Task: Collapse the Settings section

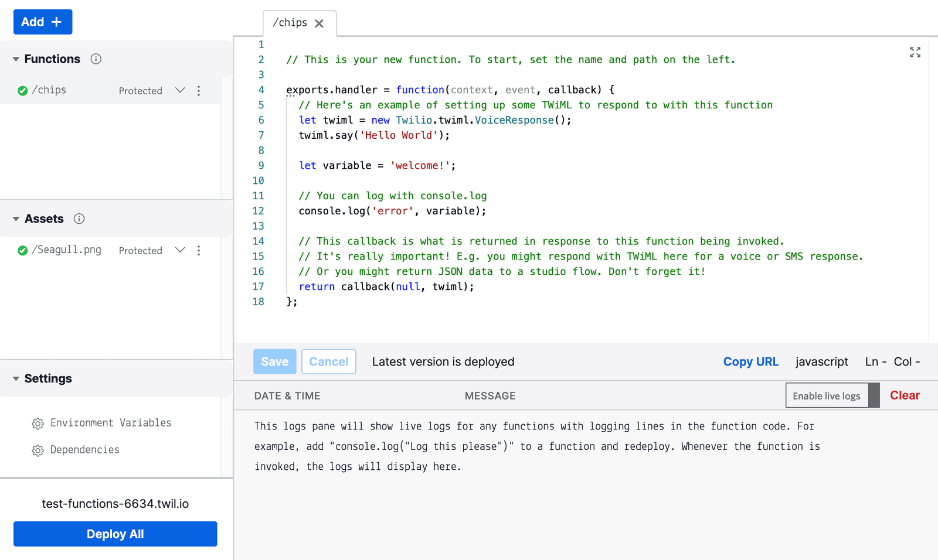Action: point(15,378)
